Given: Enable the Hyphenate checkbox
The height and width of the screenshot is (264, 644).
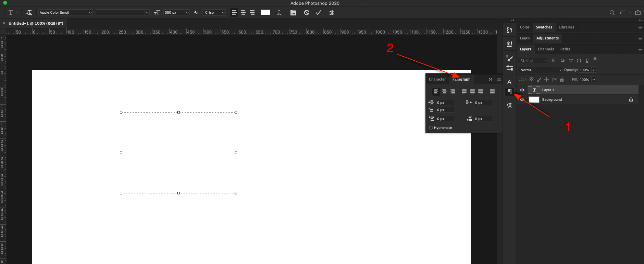Looking at the screenshot, I should [x=431, y=128].
